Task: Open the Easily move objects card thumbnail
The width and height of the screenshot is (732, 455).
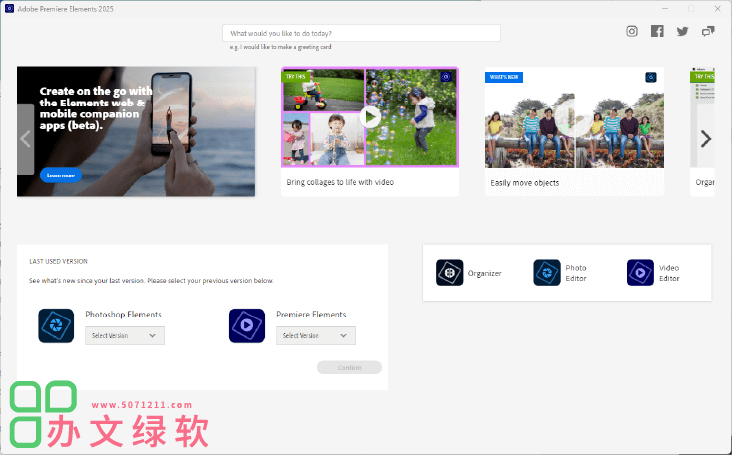Action: (x=574, y=118)
